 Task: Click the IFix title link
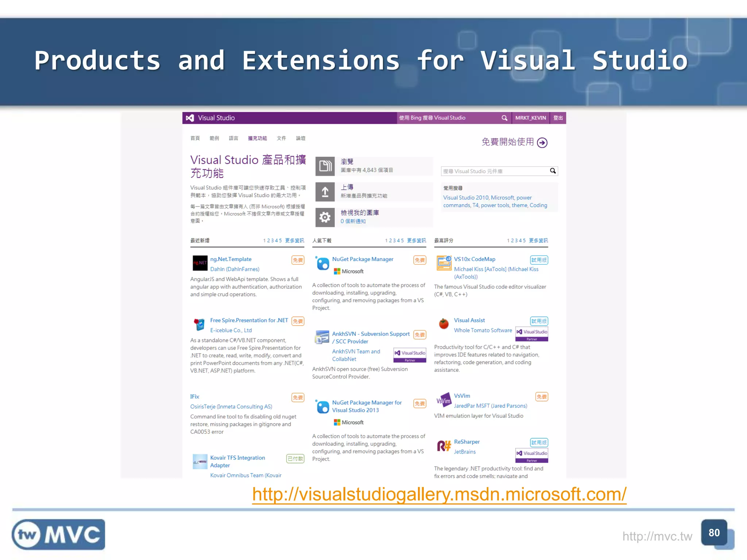pyautogui.click(x=195, y=396)
